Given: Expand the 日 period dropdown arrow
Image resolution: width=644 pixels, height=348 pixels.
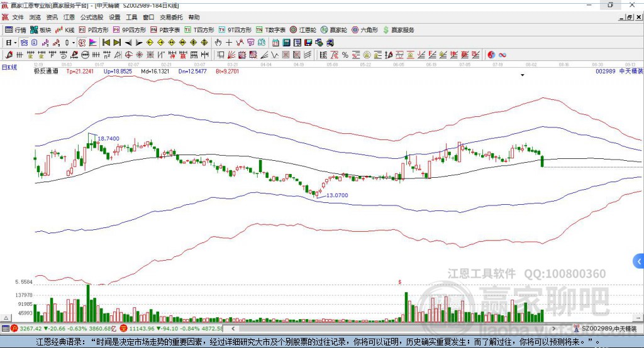Looking at the screenshot, I should pos(15,43).
